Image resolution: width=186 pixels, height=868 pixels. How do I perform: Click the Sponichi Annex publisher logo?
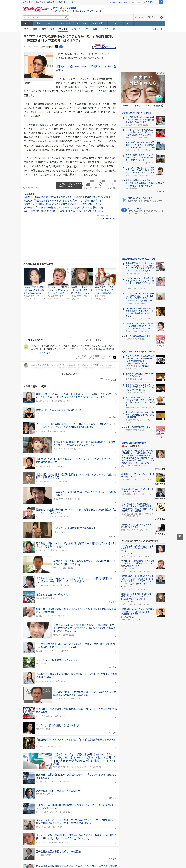point(104,47)
